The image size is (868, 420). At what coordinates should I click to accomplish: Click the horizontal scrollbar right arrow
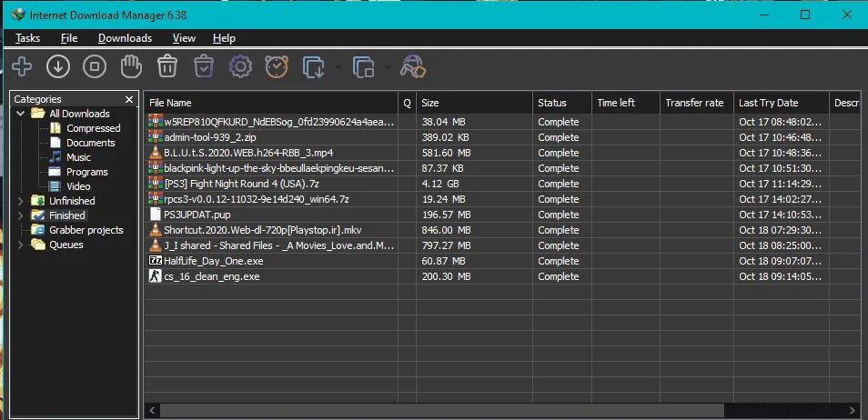pos(852,410)
